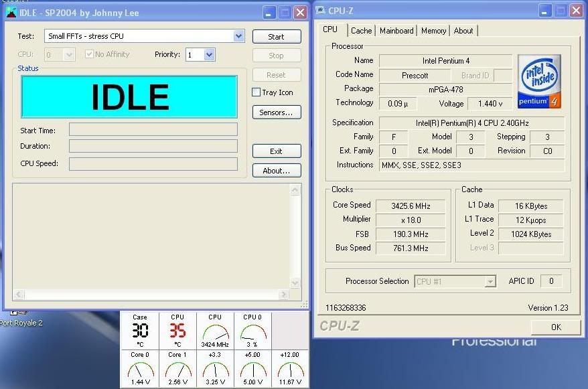Minimize the SP2004 window
The width and height of the screenshot is (588, 389).
[269, 13]
